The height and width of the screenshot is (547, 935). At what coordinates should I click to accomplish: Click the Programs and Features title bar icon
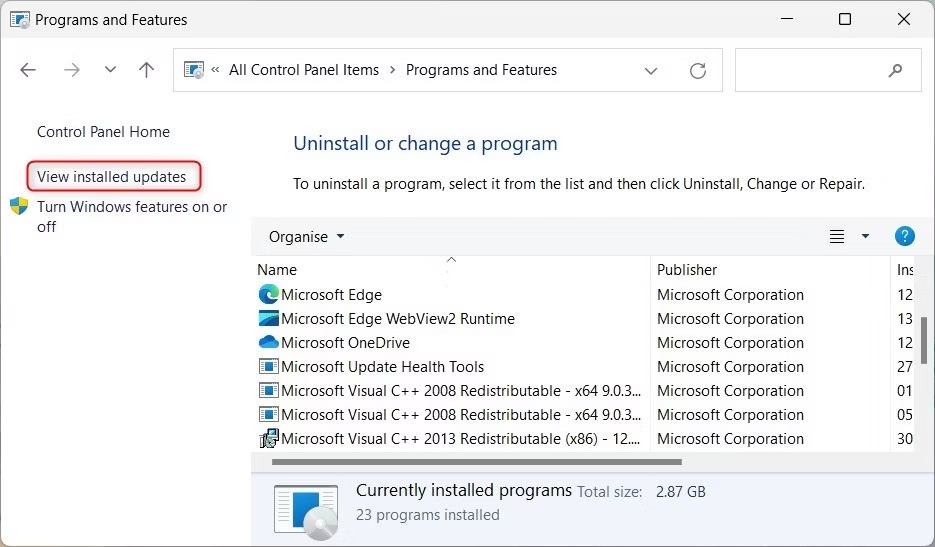(x=20, y=20)
